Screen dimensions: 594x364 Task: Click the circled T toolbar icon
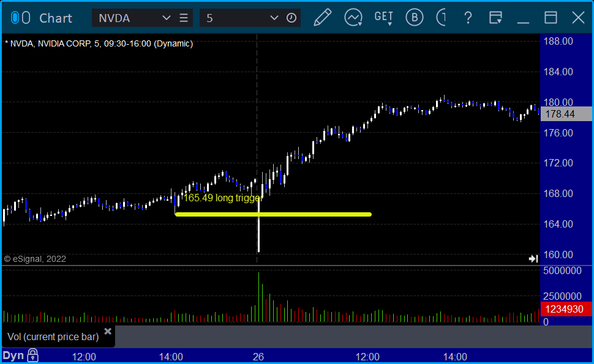click(x=442, y=18)
